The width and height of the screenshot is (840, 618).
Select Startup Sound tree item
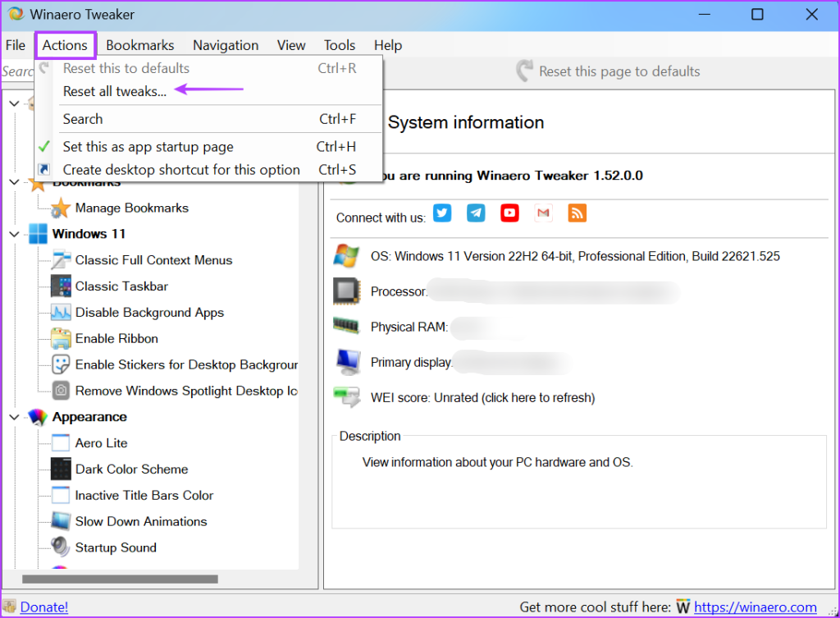[116, 547]
